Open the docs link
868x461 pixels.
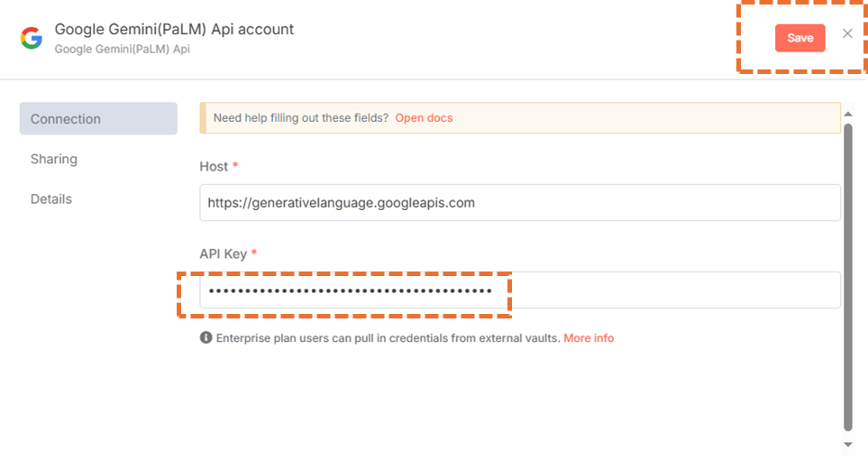[x=424, y=118]
